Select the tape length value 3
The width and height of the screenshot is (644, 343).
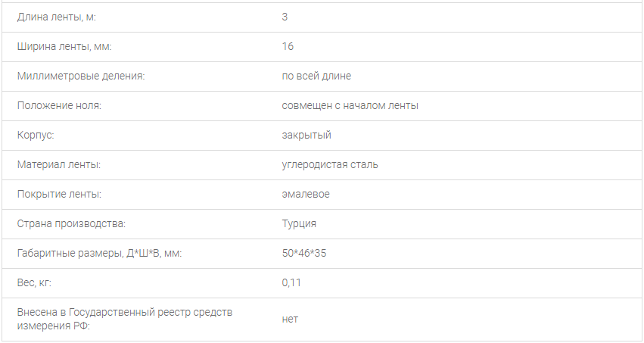(285, 17)
